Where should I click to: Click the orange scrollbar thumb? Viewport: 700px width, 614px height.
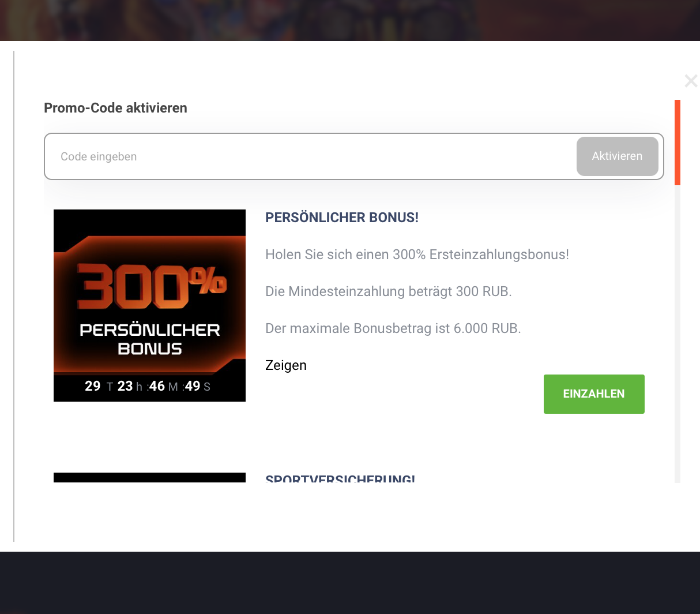(678, 143)
